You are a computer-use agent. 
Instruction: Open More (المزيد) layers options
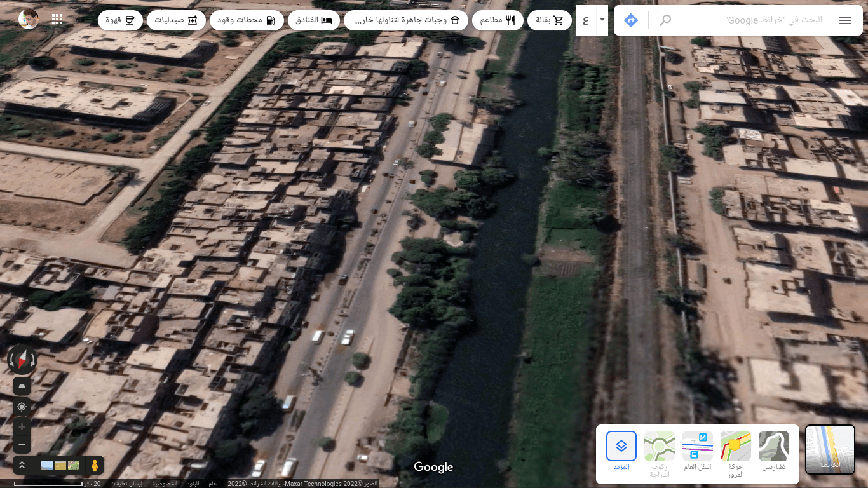click(621, 450)
